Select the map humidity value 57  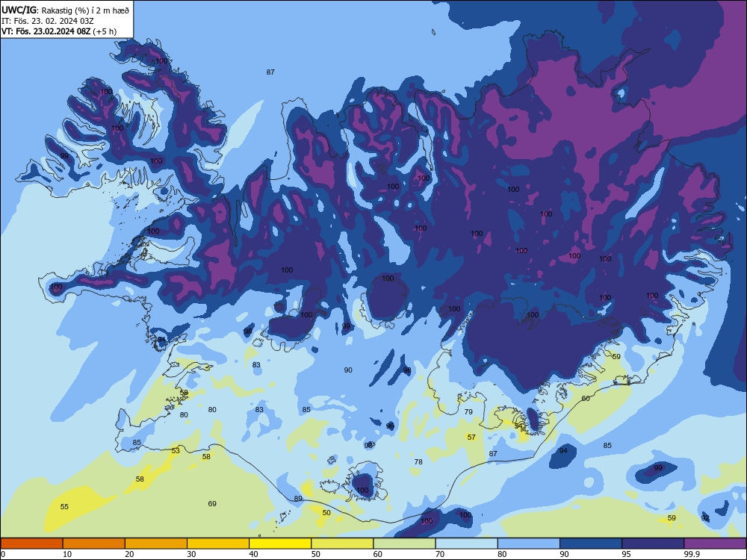coord(471,437)
